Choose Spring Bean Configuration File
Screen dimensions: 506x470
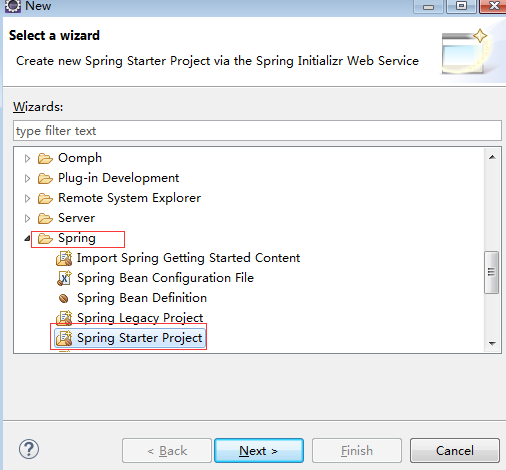(x=165, y=278)
